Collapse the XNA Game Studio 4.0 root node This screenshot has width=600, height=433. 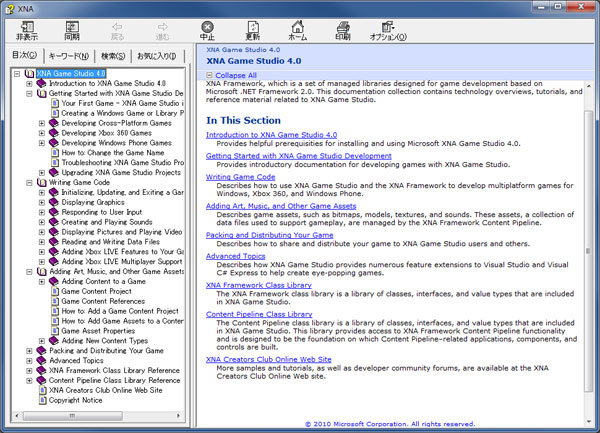(17, 73)
